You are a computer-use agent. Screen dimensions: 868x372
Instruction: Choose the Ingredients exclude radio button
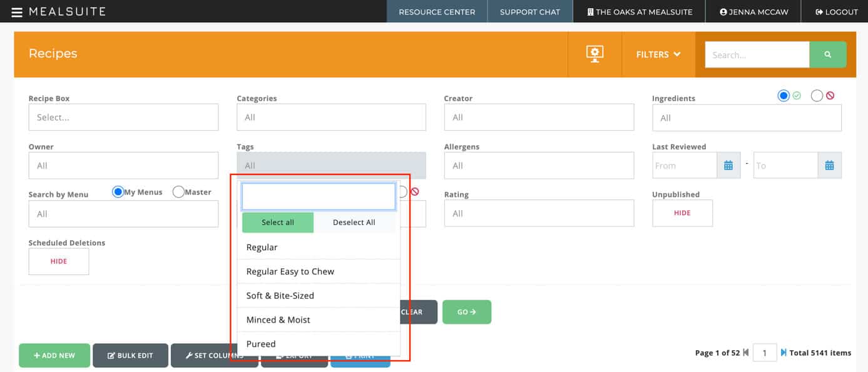[817, 96]
